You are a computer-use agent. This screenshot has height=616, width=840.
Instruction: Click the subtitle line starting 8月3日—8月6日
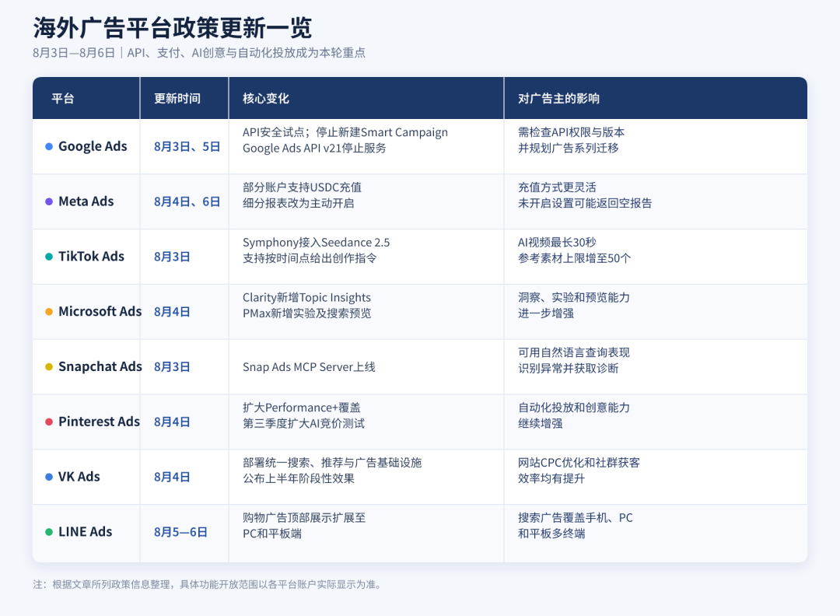199,52
